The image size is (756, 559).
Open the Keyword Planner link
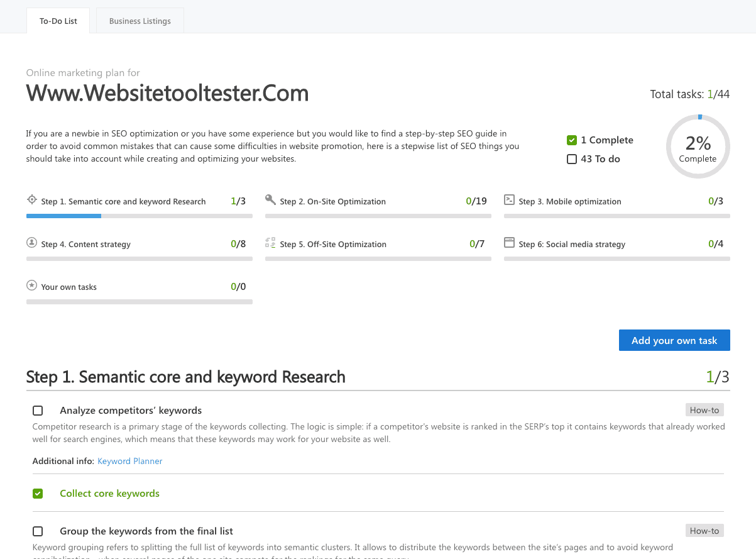(130, 461)
